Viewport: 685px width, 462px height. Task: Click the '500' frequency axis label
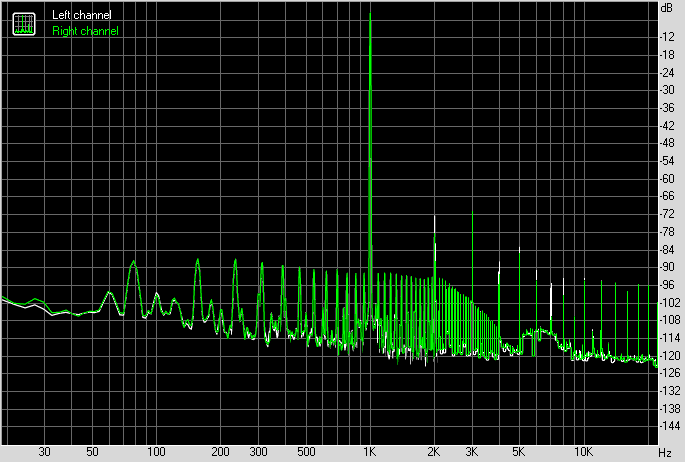click(306, 452)
